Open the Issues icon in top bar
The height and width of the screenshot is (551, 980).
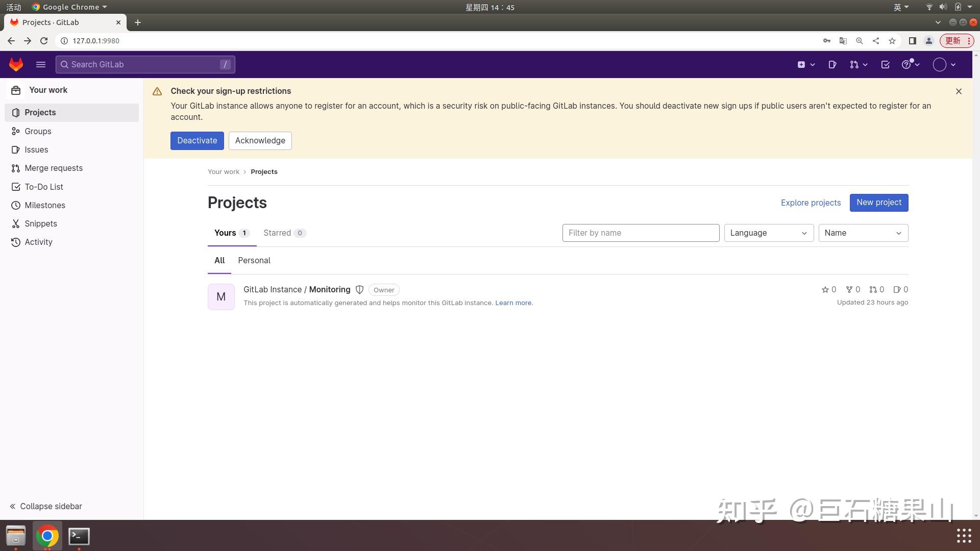pos(832,64)
